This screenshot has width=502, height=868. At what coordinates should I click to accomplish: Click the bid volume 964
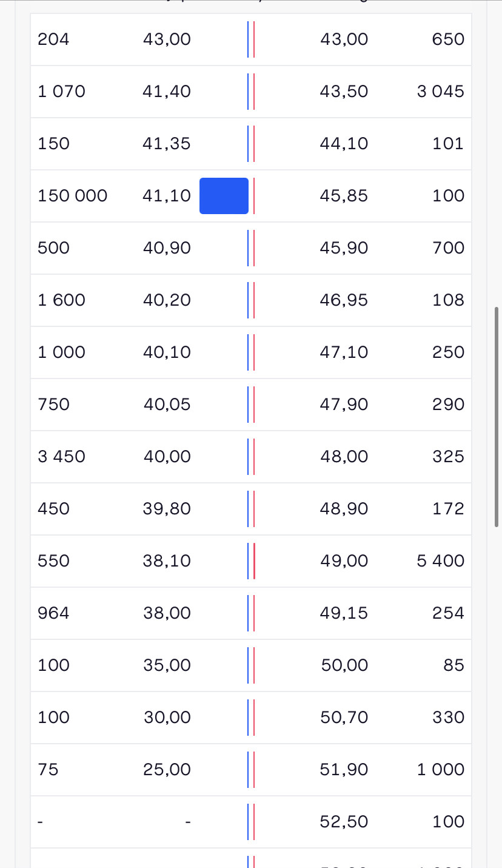pyautogui.click(x=53, y=613)
